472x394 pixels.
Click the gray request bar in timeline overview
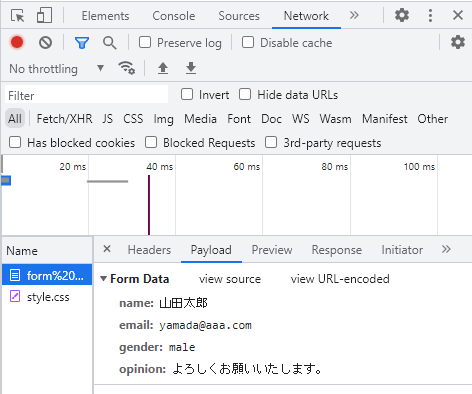107,181
